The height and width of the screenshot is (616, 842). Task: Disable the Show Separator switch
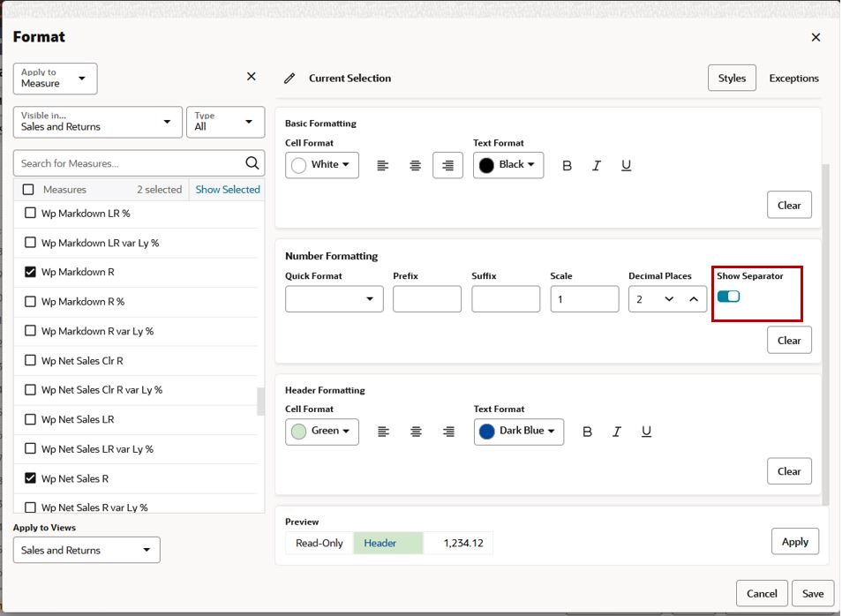(x=730, y=298)
